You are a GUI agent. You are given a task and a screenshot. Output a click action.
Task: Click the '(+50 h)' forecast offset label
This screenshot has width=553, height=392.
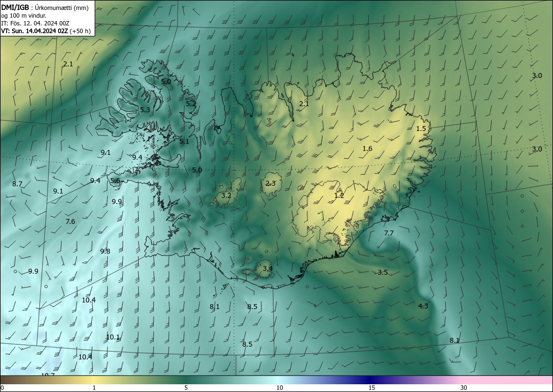coord(80,31)
